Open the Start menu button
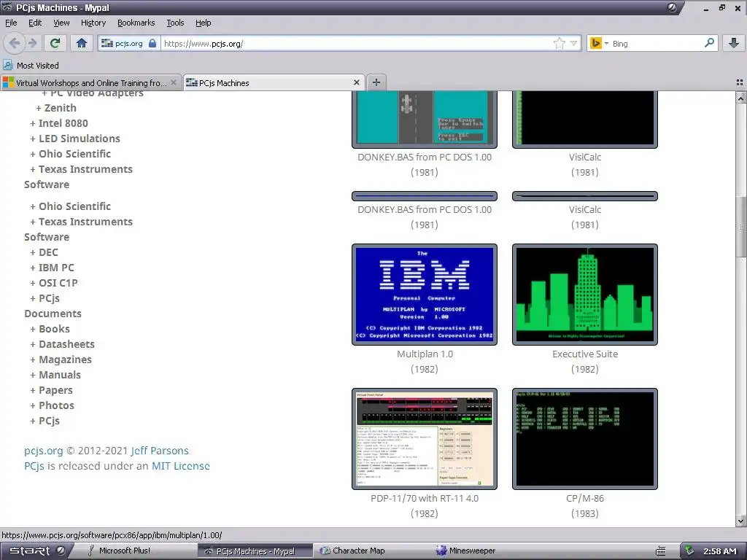This screenshot has width=747, height=560. (36, 551)
